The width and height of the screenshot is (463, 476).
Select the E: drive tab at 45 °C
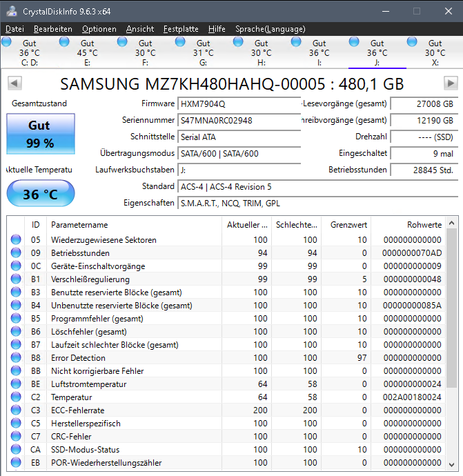(87, 52)
